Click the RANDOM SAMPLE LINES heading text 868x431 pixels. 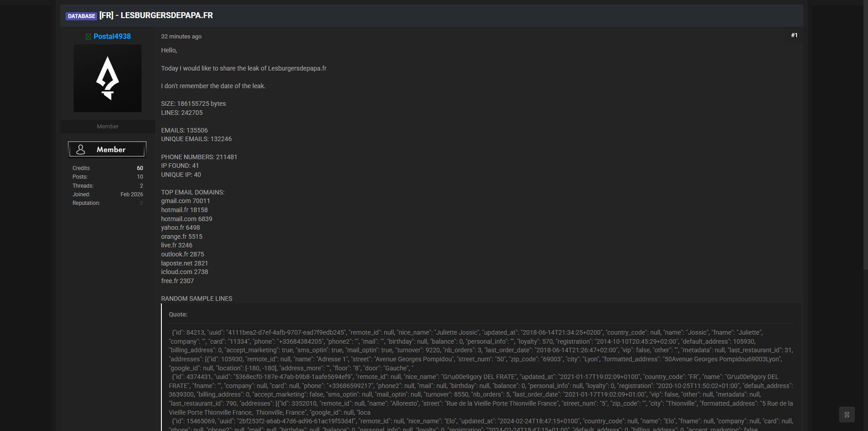click(x=197, y=298)
